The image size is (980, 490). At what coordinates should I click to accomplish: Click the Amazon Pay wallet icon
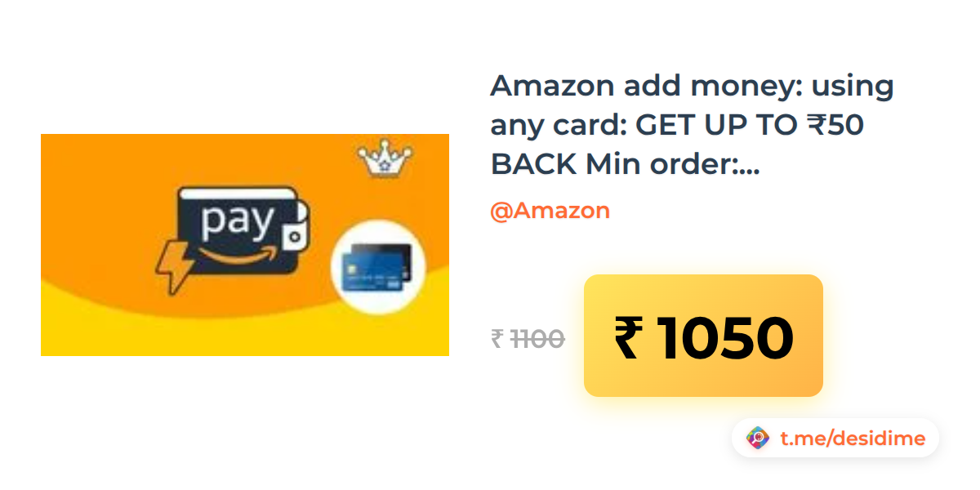(243, 229)
